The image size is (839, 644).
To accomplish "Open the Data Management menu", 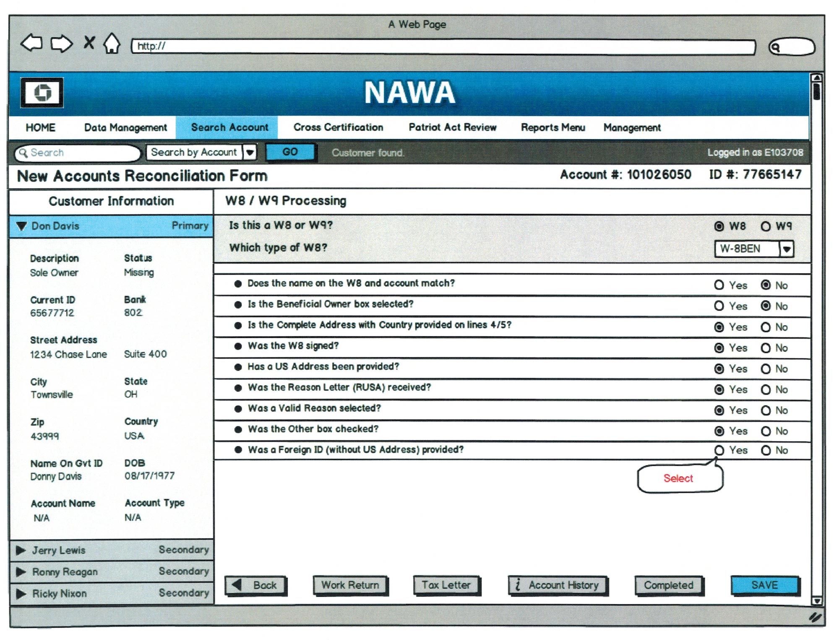I will (125, 127).
